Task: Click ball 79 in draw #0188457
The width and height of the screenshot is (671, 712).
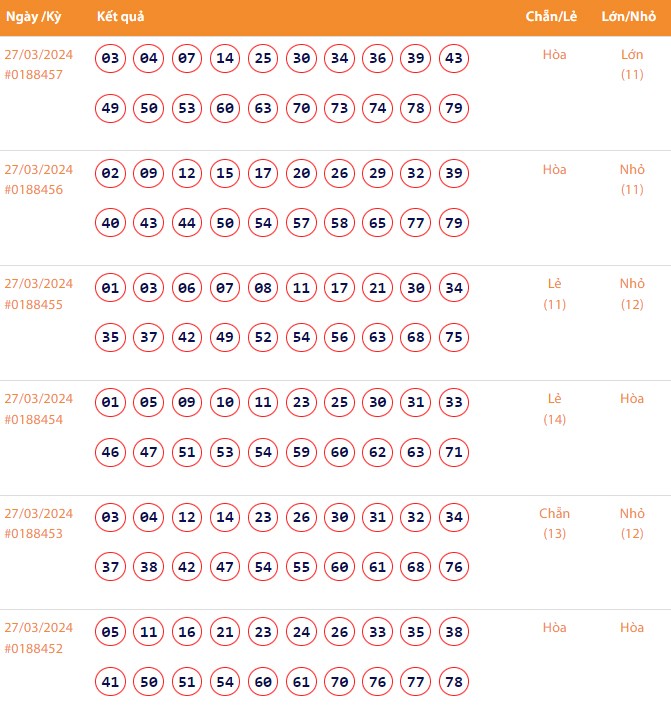Action: [453, 108]
